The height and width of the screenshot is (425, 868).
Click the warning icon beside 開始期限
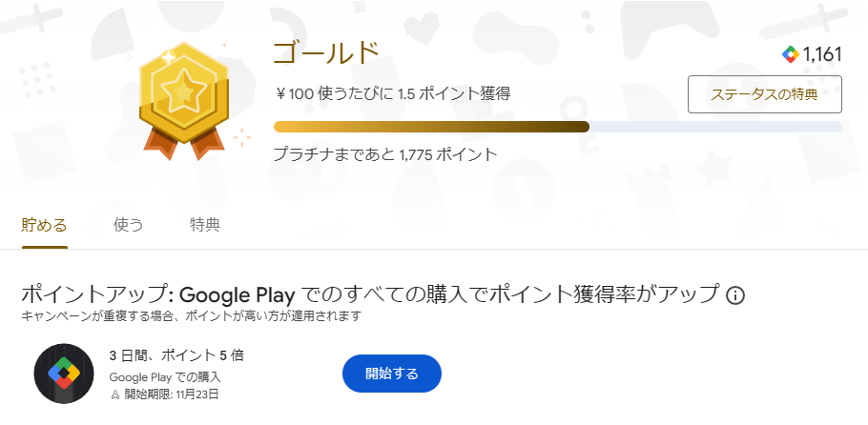click(x=115, y=394)
